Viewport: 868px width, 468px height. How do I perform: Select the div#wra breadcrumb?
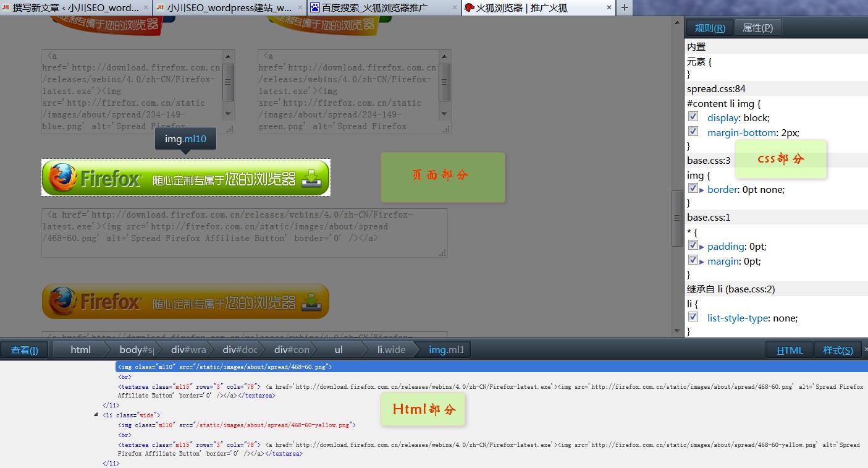[188, 350]
